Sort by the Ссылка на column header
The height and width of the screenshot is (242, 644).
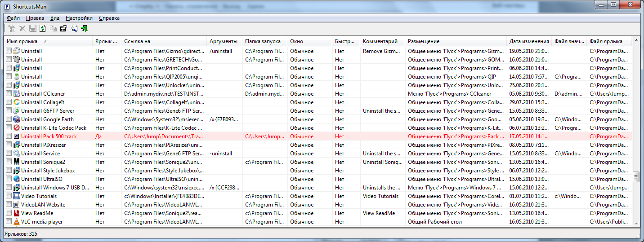164,41
